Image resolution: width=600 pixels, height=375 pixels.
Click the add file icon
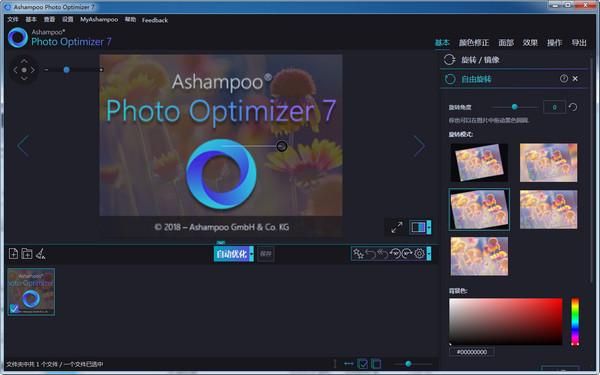[x=13, y=253]
